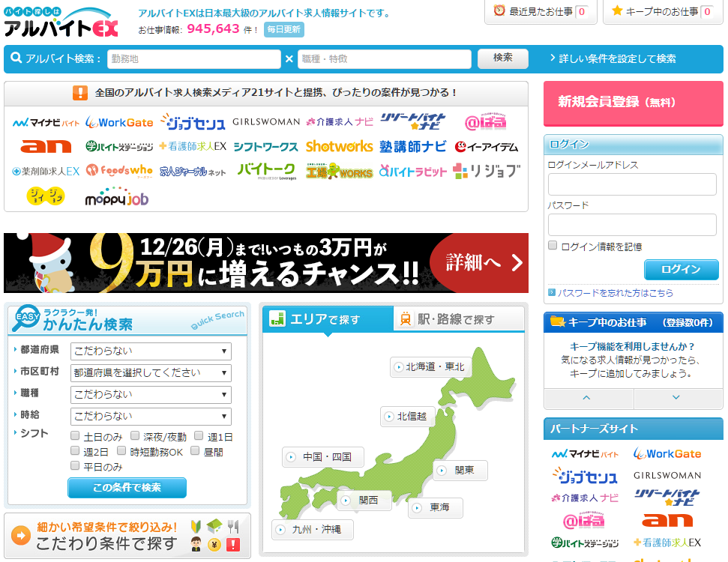This screenshot has width=728, height=562.
Task: Open the red an logo in the main partner grid
Action: pyautogui.click(x=46, y=146)
